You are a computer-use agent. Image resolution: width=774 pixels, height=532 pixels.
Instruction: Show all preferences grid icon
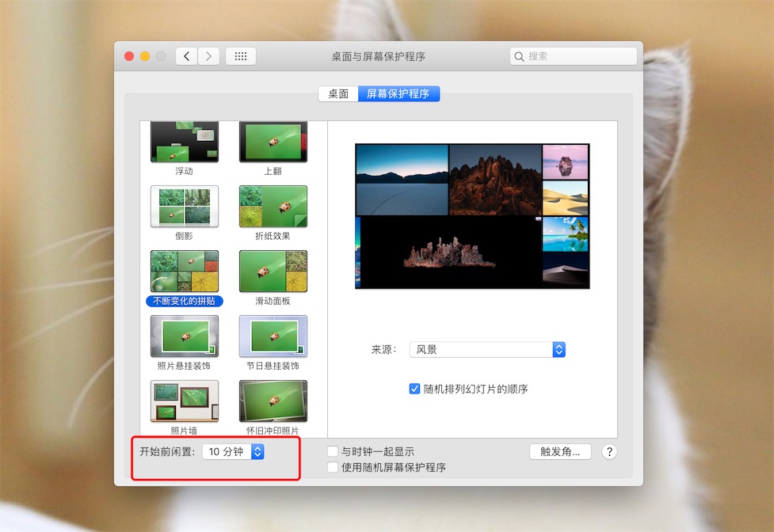[241, 56]
